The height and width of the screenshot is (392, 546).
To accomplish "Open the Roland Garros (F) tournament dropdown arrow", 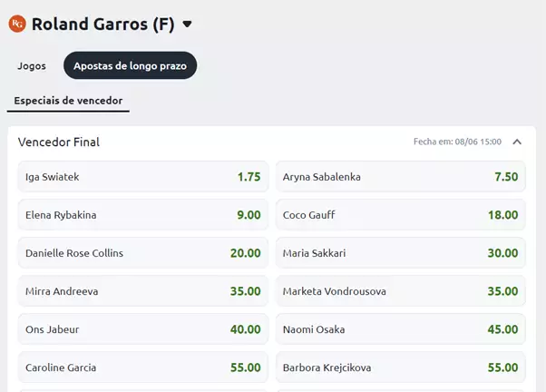I will click(188, 24).
